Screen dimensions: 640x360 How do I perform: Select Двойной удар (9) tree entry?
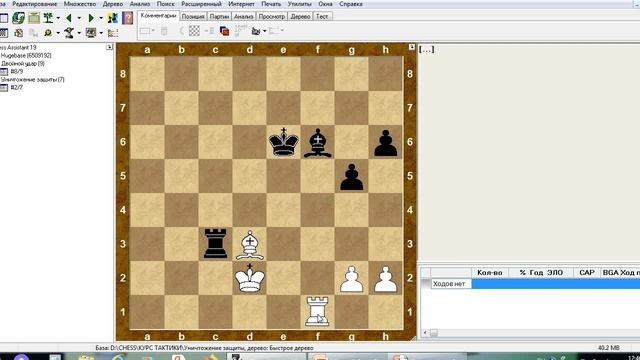coord(23,64)
